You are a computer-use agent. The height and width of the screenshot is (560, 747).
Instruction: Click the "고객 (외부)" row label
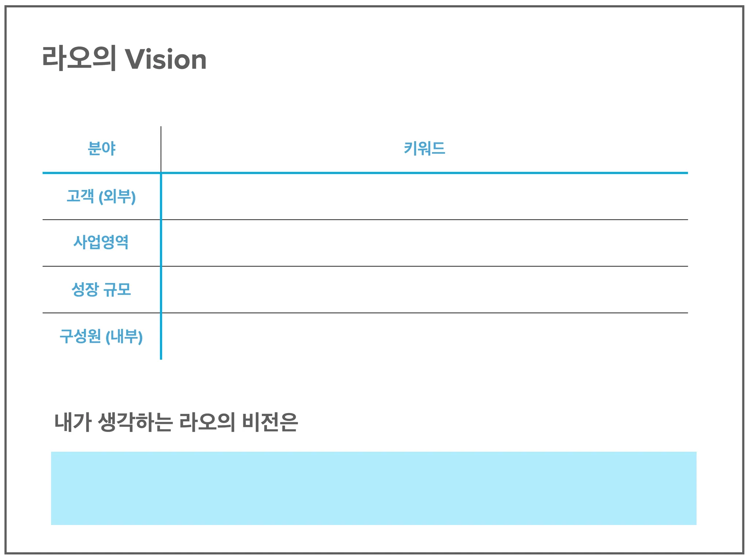(101, 196)
